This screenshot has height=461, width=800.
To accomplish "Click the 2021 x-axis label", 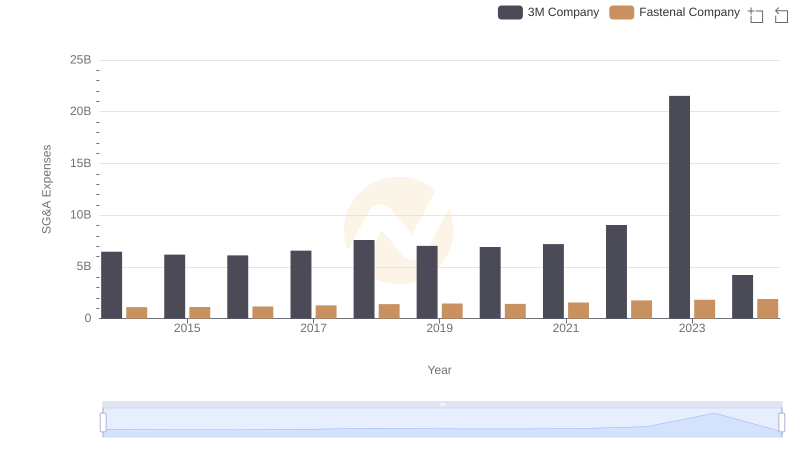I will click(x=566, y=328).
